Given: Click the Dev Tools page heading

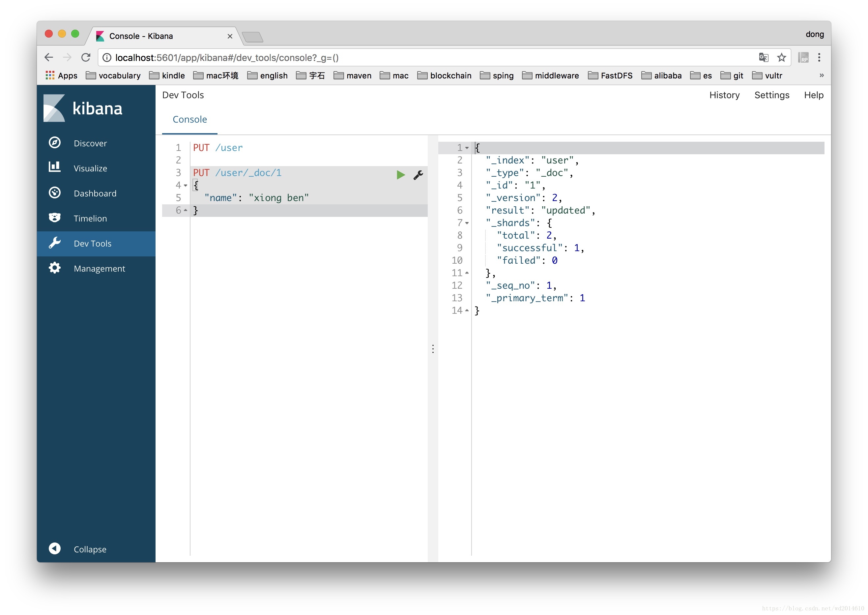Looking at the screenshot, I should 183,95.
